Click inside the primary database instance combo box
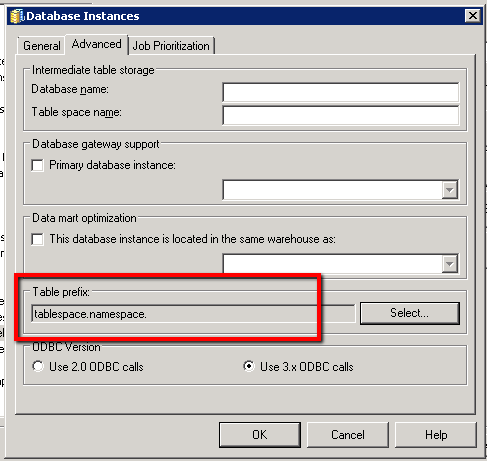The image size is (487, 461). point(332,190)
